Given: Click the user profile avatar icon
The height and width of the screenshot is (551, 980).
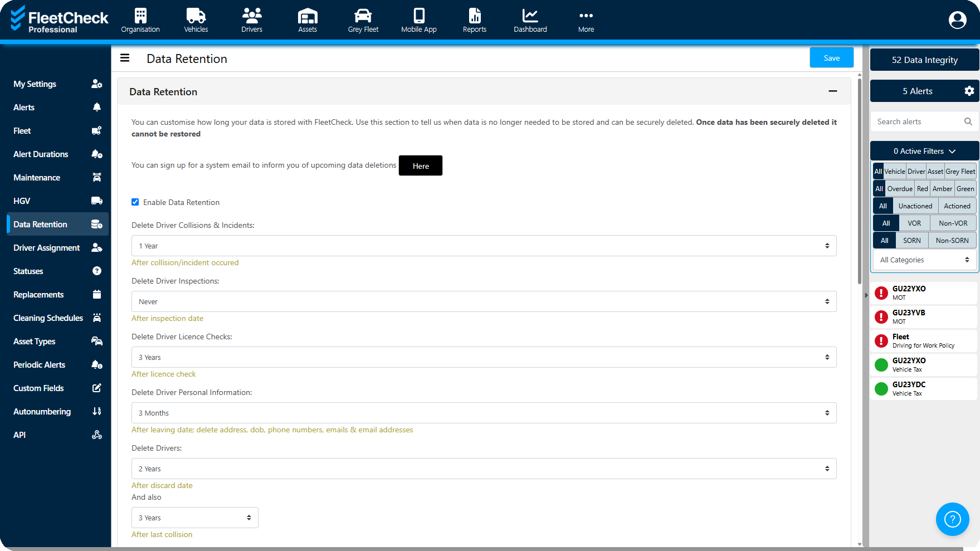Looking at the screenshot, I should point(957,20).
